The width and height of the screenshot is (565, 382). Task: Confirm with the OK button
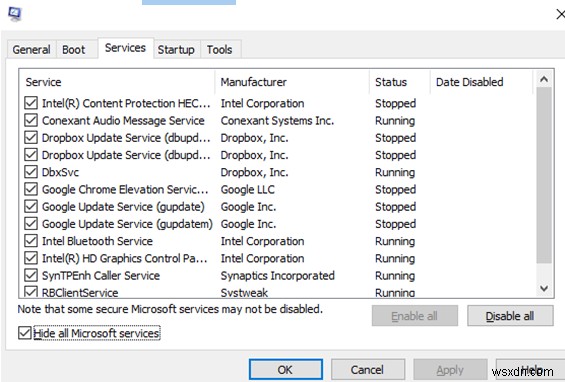click(285, 370)
